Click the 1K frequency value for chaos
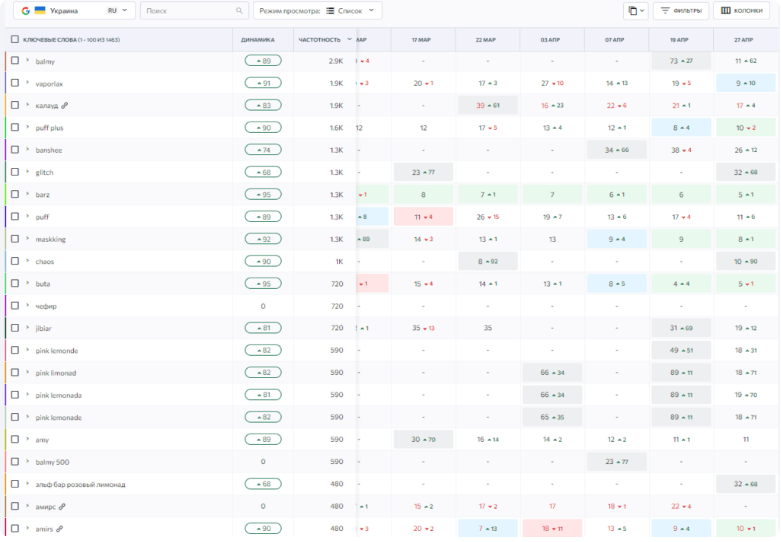Screen dimensions: 781x542 click(339, 262)
